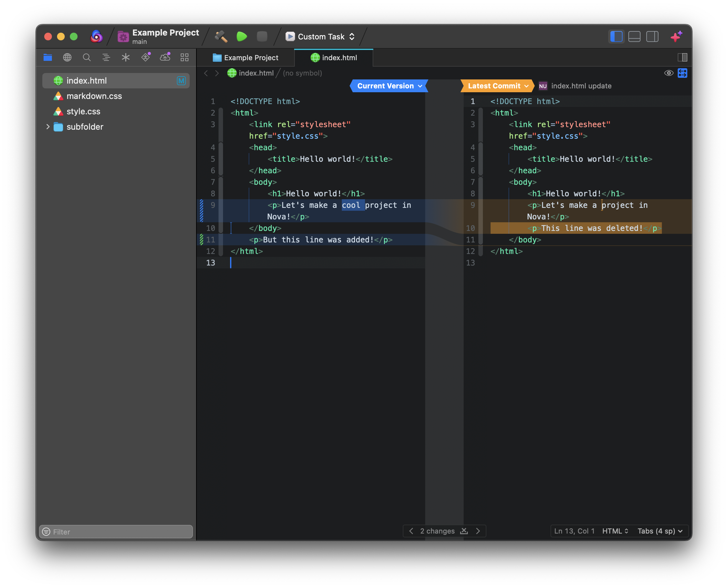Click the Filter field in sidebar
Image resolution: width=728 pixels, height=588 pixels.
tap(116, 532)
